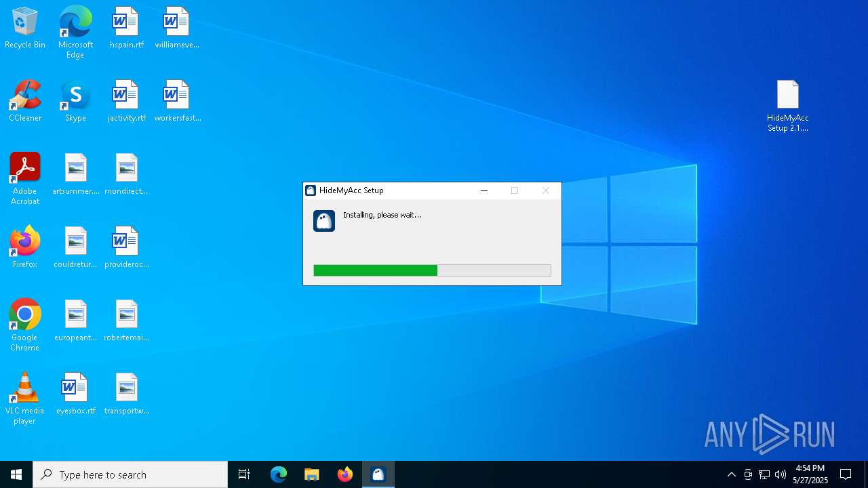The width and height of the screenshot is (868, 488).
Task: Select the Google Chrome desktop shortcut
Action: coord(25,325)
